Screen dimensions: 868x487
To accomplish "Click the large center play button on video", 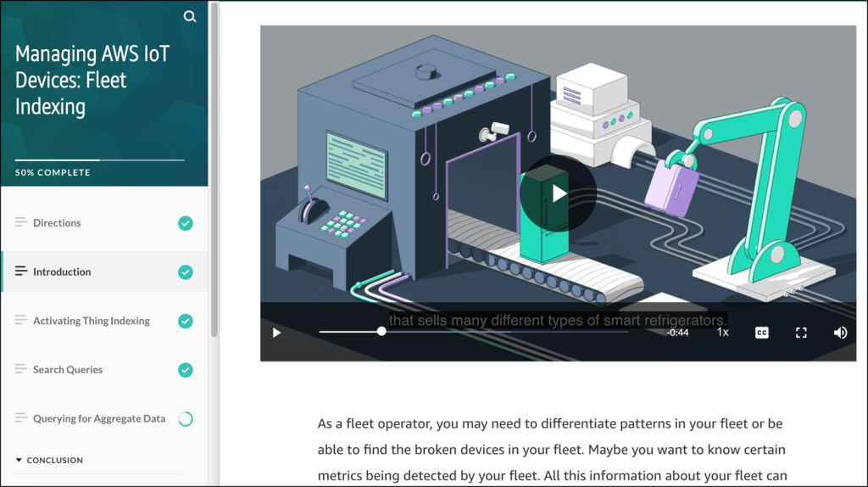I will click(x=558, y=193).
